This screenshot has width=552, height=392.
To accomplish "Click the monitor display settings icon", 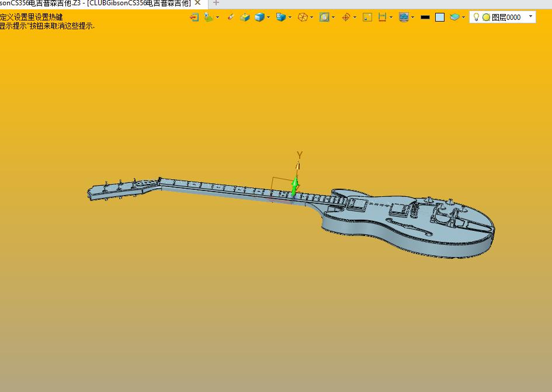I will (x=404, y=17).
